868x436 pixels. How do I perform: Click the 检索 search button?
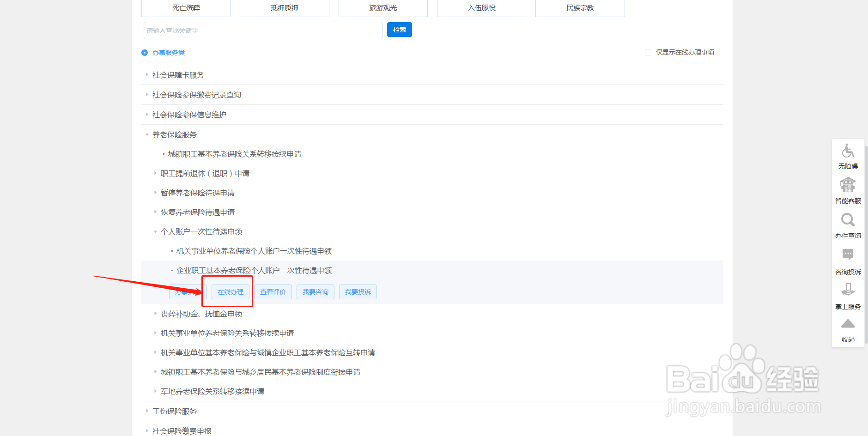(400, 30)
